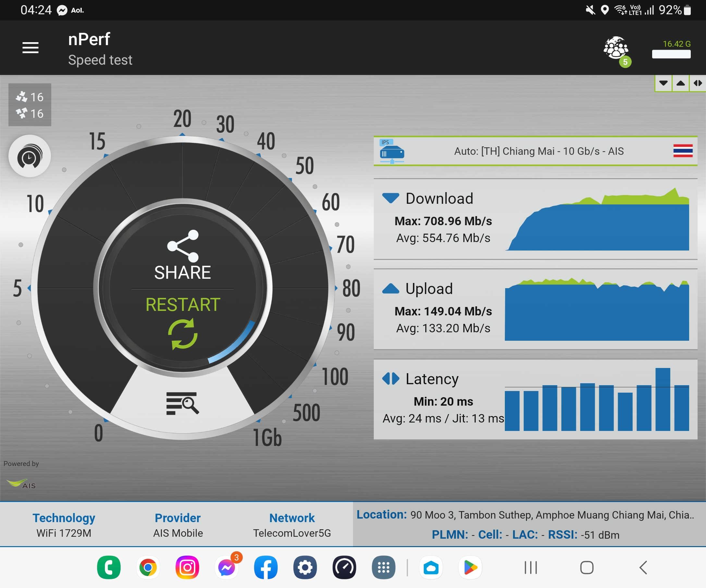Show the upload results filter arrow

[x=680, y=83]
